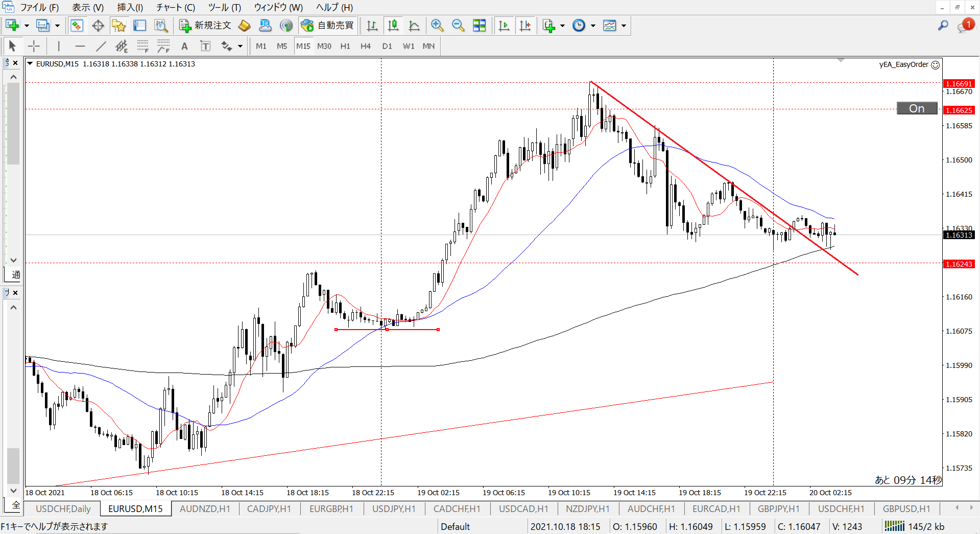Open the EURUSD,M15 chart title dropdown triangle
Screen dimensions: 980x534
click(30, 64)
